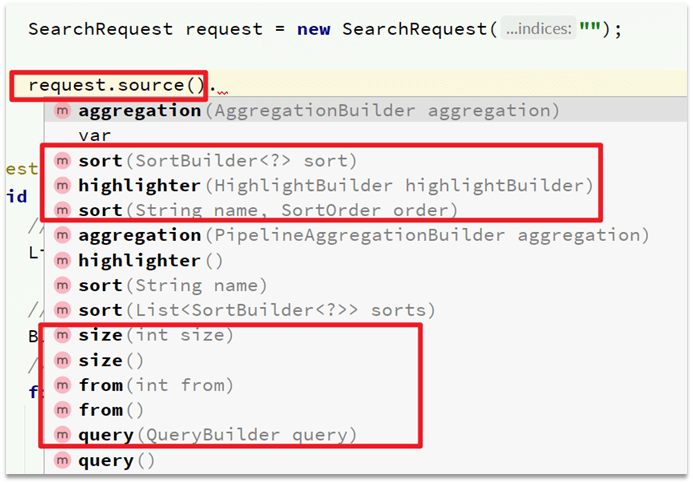Click method icon beside highlighter(HighlightBuilder highlightBuilder)
693x484 pixels.
pos(62,186)
